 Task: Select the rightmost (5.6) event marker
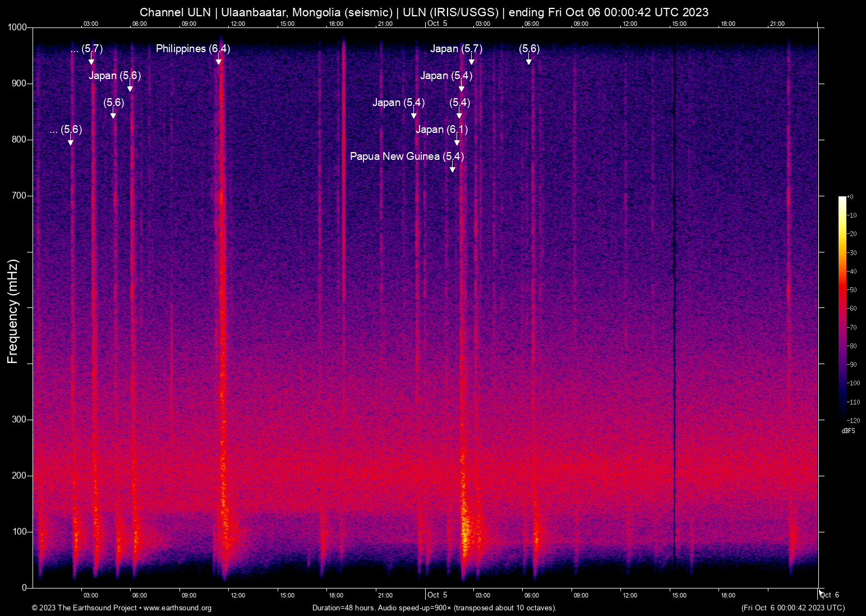(529, 49)
